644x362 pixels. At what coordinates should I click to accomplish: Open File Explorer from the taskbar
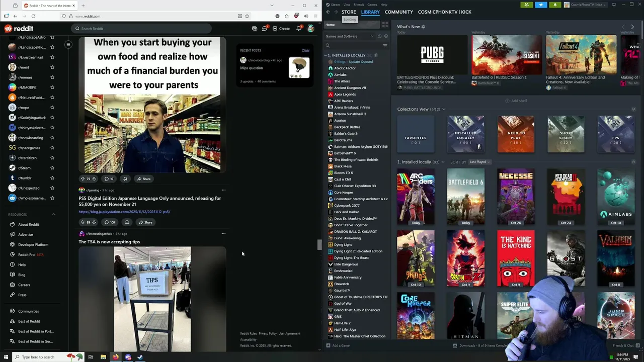[103, 357]
